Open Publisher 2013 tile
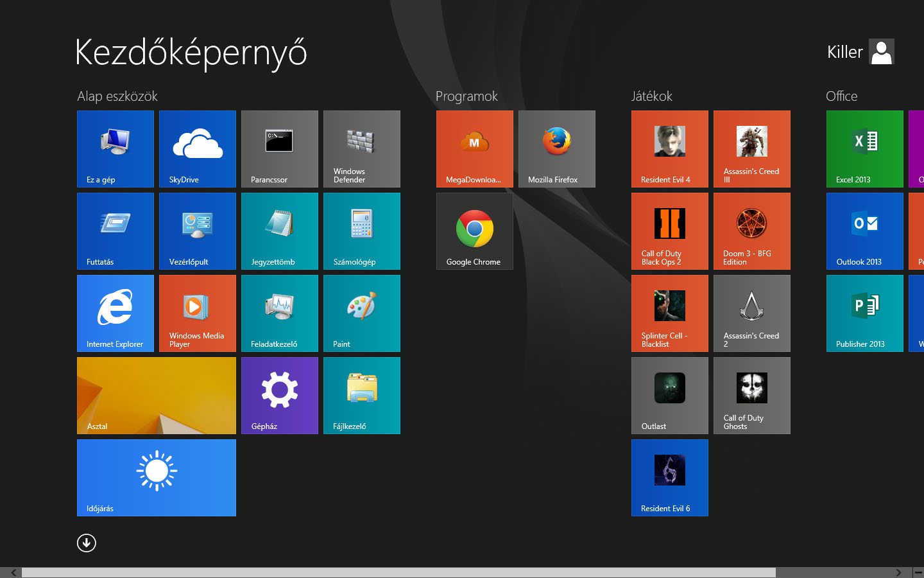 864,313
